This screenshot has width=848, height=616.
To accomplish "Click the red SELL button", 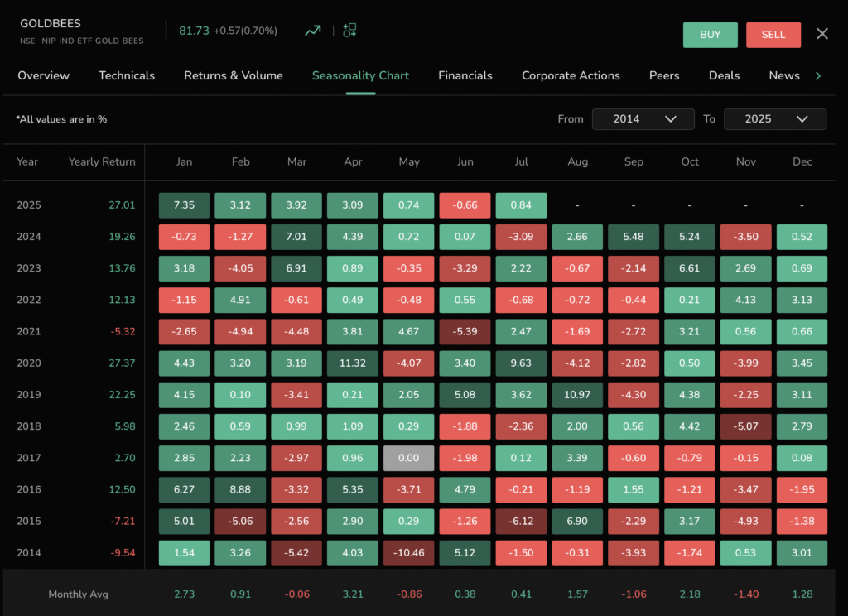I will coord(773,35).
